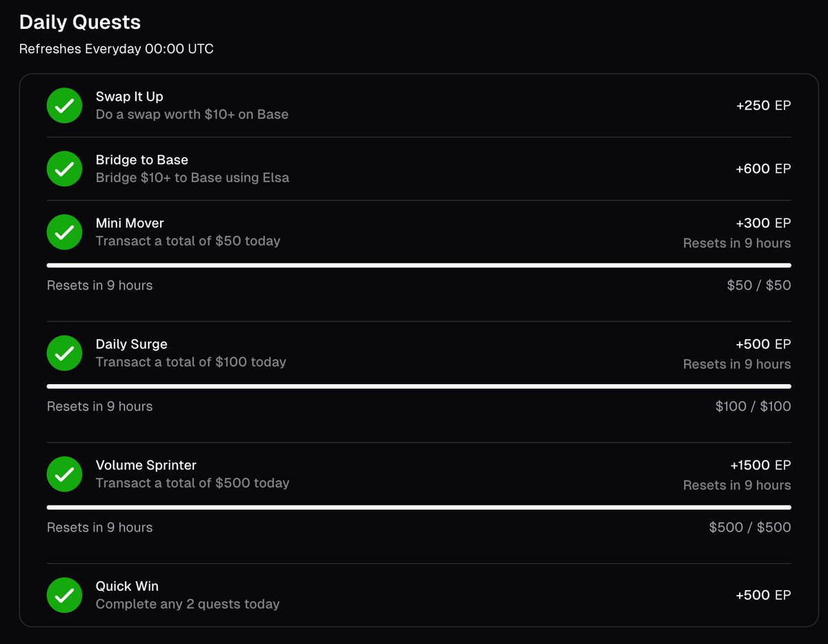Click the Volume Sprinter $500 progress bar

[x=419, y=507]
